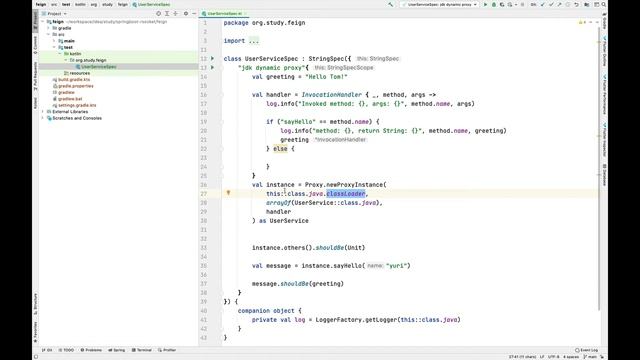The width and height of the screenshot is (640, 360).
Task: Select the UserServiceSpec.kt editor tab
Action: click(x=224, y=13)
